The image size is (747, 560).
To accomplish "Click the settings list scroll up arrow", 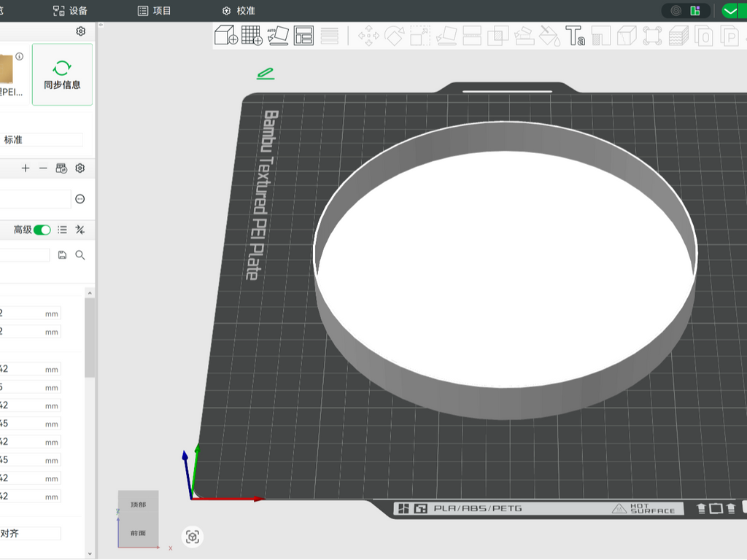I will click(x=90, y=293).
